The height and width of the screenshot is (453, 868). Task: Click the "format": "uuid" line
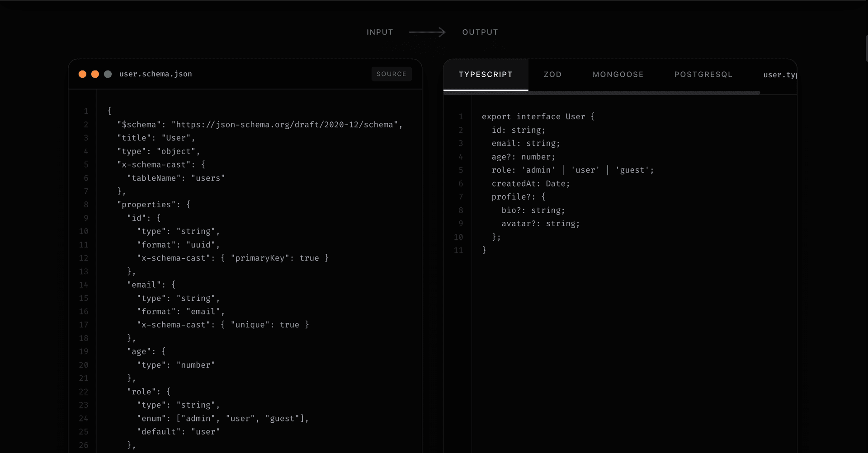pyautogui.click(x=178, y=245)
